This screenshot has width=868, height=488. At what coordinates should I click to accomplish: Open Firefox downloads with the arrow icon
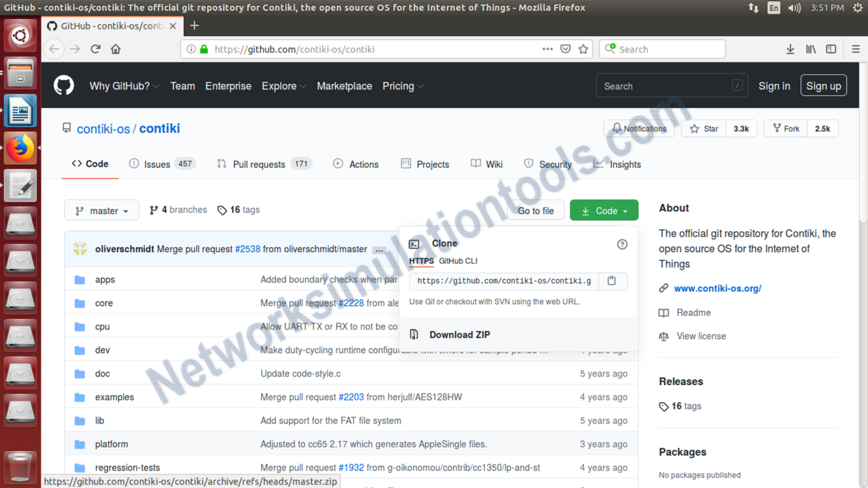point(790,49)
